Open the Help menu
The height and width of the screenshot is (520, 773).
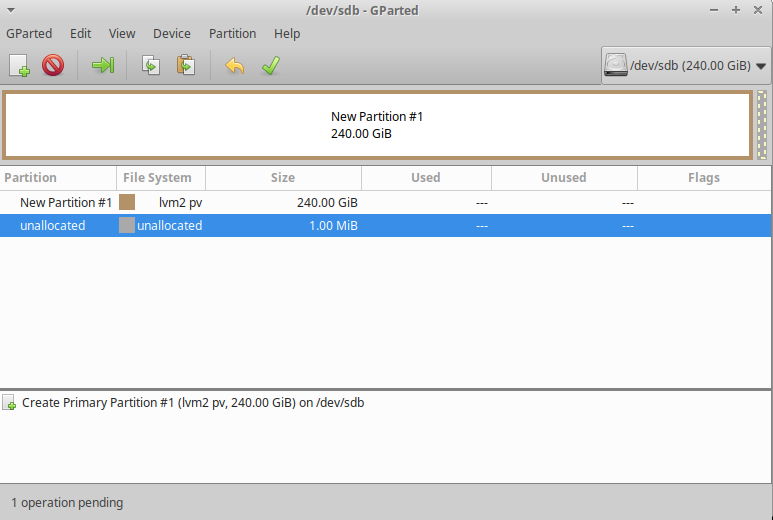(x=287, y=34)
